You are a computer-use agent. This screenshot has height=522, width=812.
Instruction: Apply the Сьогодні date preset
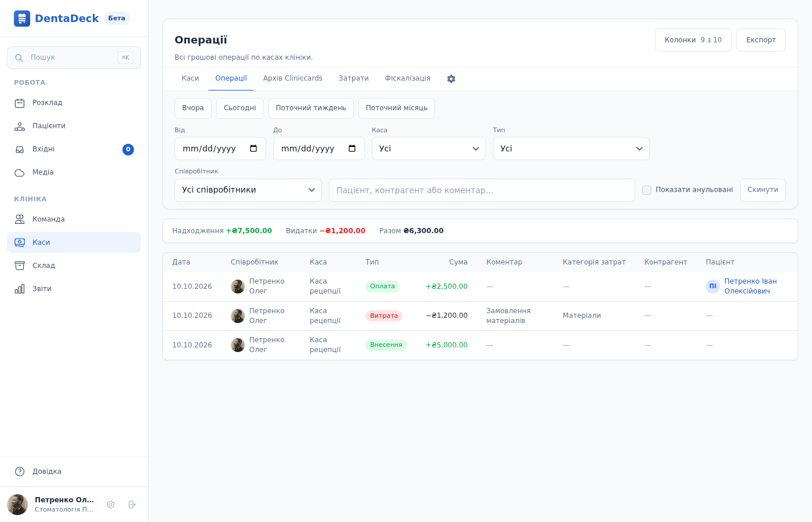[240, 108]
